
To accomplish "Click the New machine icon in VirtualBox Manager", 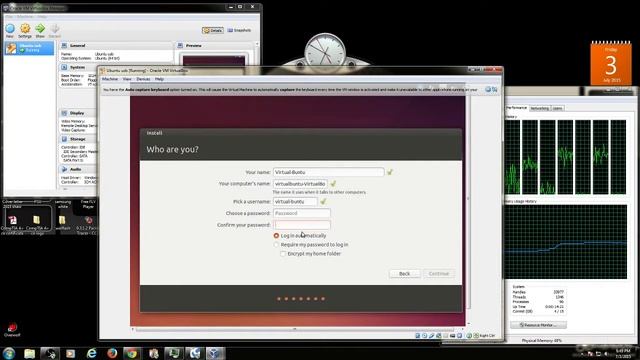I will pos(10,29).
